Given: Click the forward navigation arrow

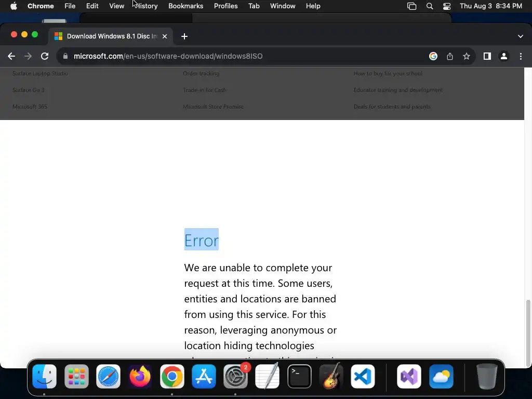Looking at the screenshot, I should (28, 56).
